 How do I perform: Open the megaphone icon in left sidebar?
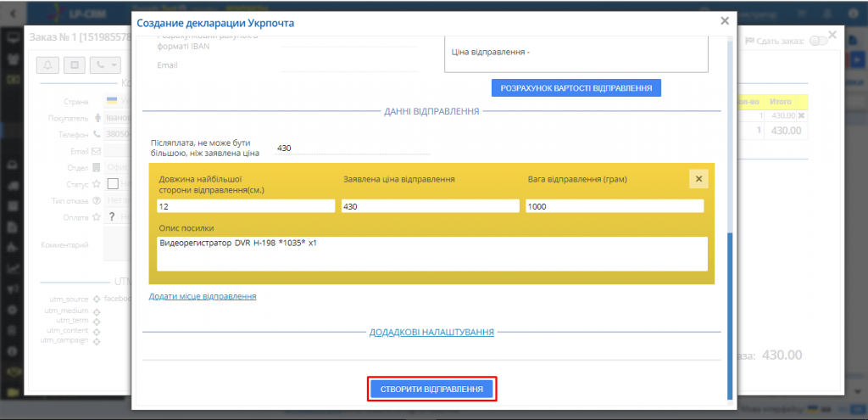(13, 289)
